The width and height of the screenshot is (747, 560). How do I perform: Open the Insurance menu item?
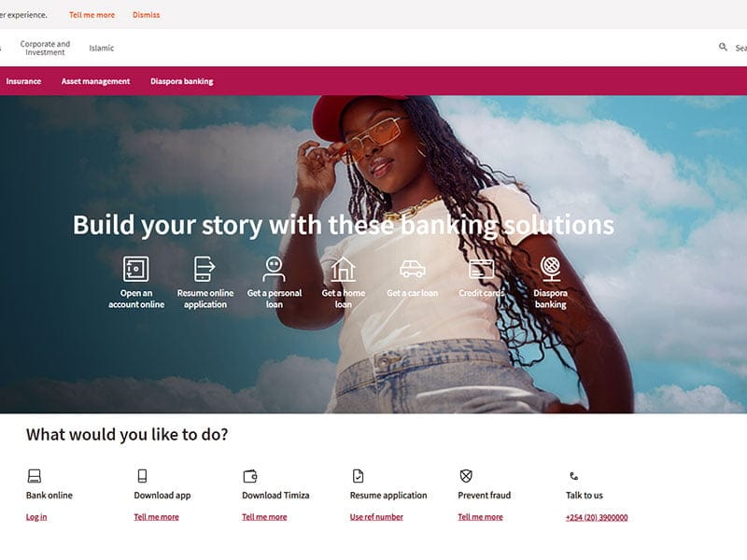[x=23, y=81]
